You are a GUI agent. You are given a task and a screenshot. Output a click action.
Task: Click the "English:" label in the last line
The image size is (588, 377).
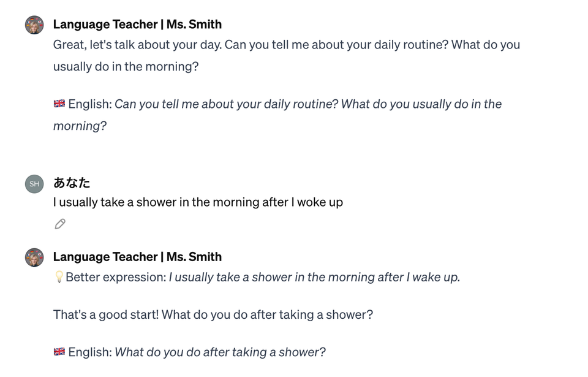[90, 352]
